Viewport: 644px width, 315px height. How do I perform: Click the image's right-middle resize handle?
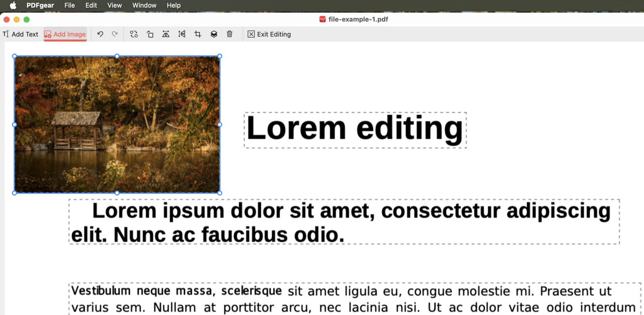click(x=219, y=124)
